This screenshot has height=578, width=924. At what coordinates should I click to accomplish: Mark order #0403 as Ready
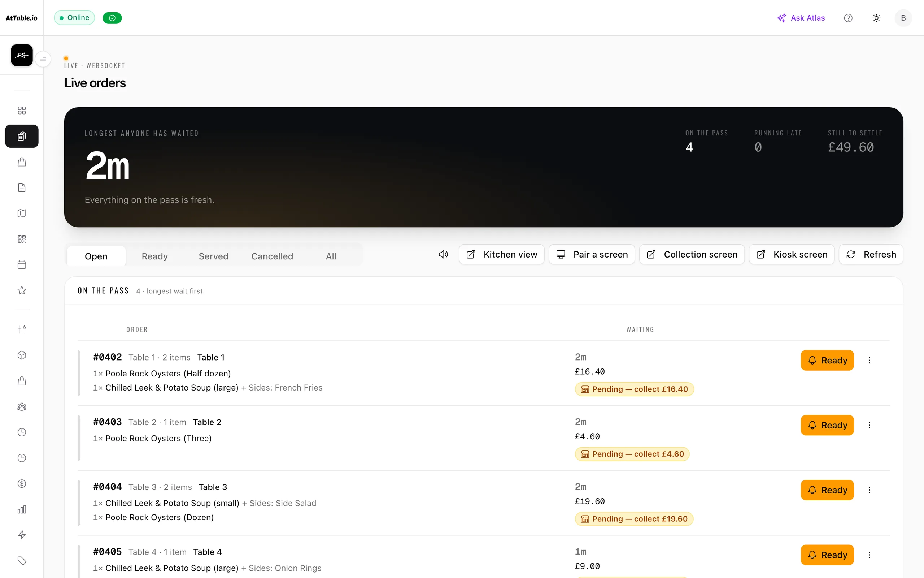click(827, 425)
